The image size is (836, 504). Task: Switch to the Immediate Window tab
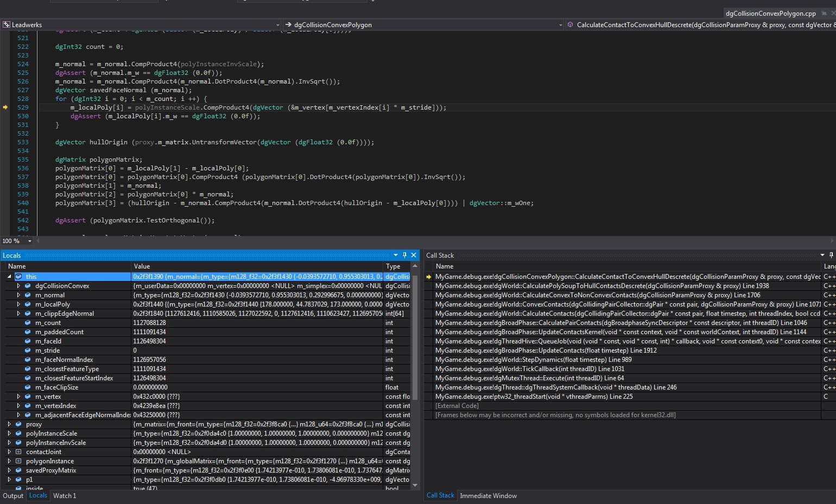488,496
